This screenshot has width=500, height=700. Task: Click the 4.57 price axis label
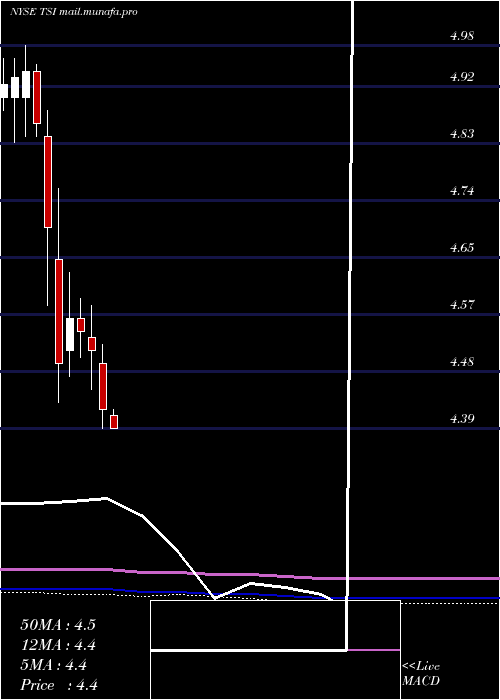click(462, 305)
